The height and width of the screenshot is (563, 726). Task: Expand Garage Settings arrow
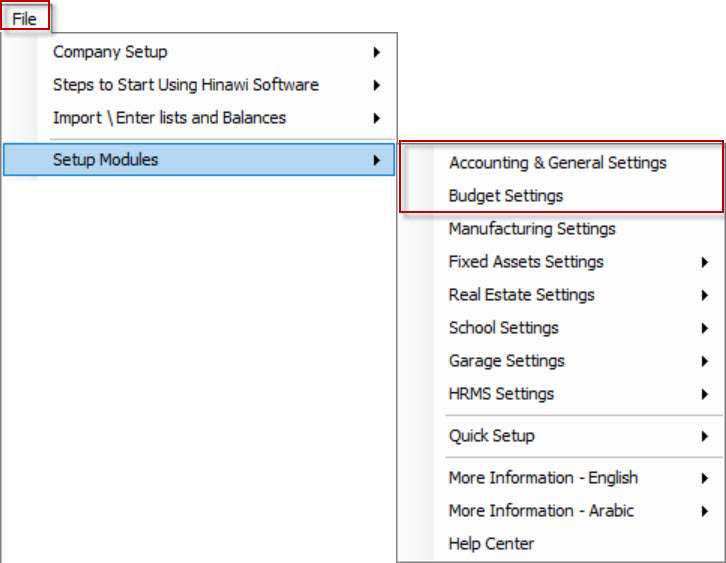(x=705, y=361)
